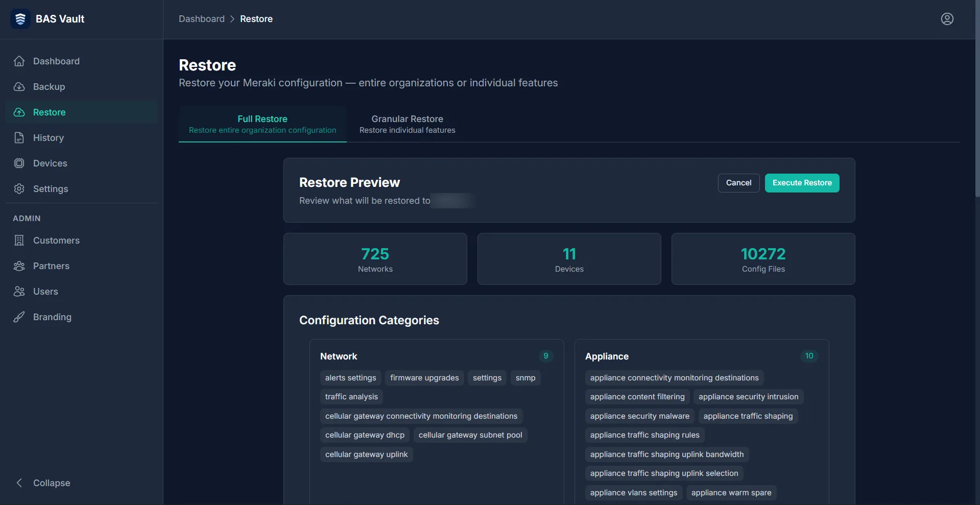Click the 'appliance traffic shaping rules' tag
This screenshot has width=980, height=505.
(645, 435)
